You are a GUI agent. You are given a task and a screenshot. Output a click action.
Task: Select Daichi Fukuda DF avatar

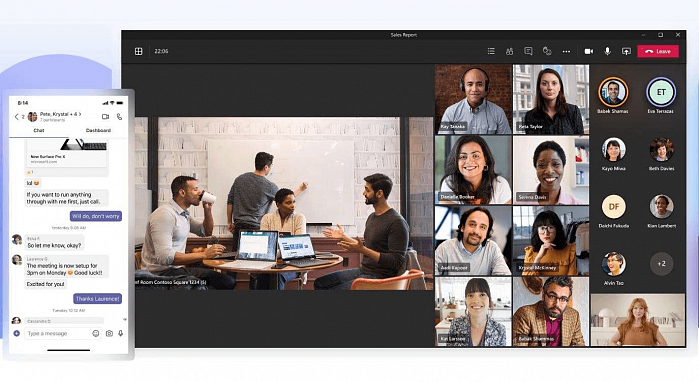[613, 206]
